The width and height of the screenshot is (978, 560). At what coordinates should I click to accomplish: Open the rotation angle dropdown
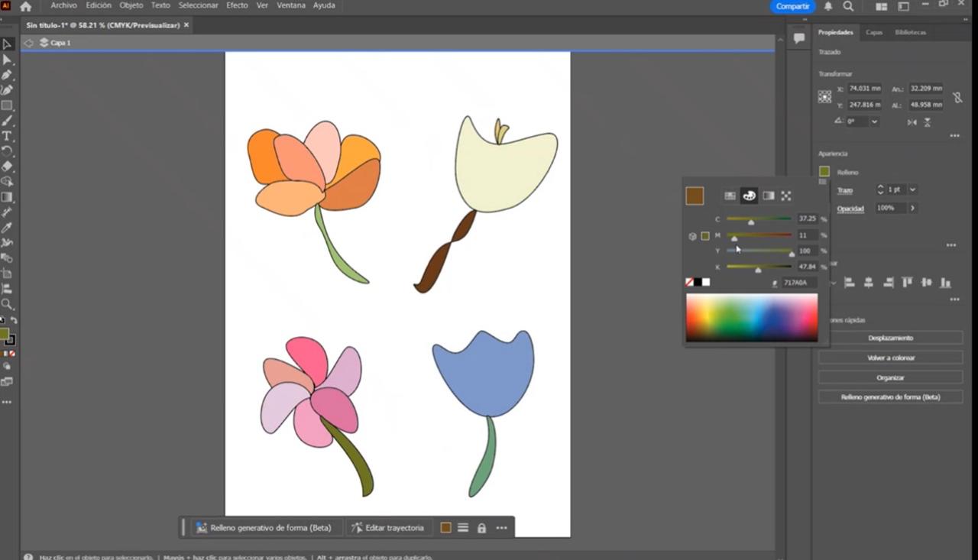[x=874, y=121]
